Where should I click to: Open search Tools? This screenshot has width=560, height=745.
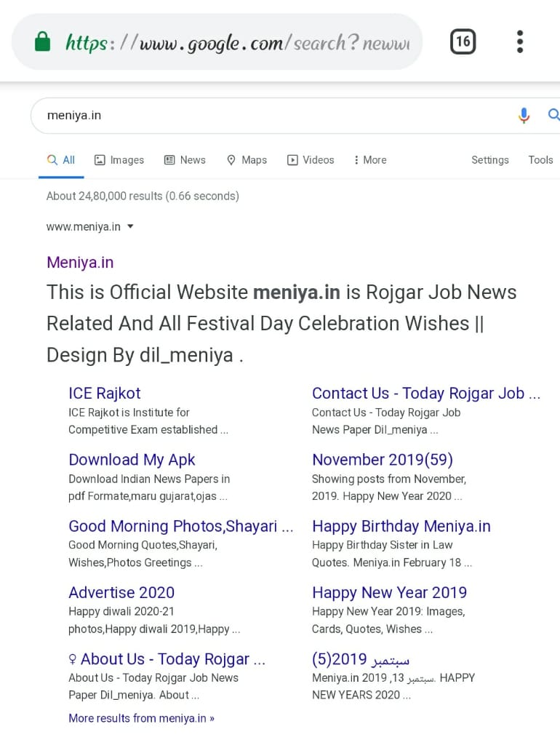[x=540, y=160]
